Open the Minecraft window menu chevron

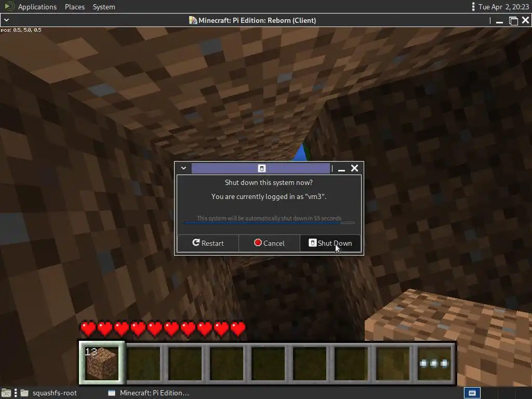(x=6, y=20)
